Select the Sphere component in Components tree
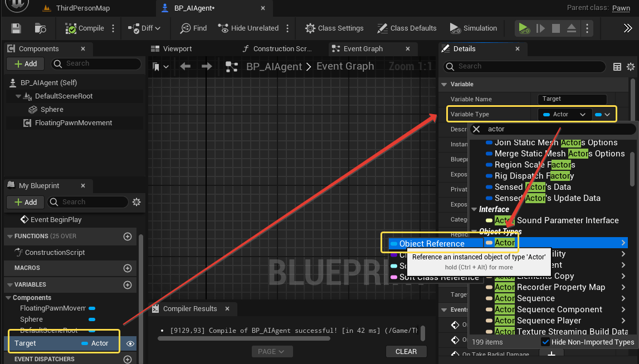This screenshot has height=364, width=639. click(x=52, y=110)
